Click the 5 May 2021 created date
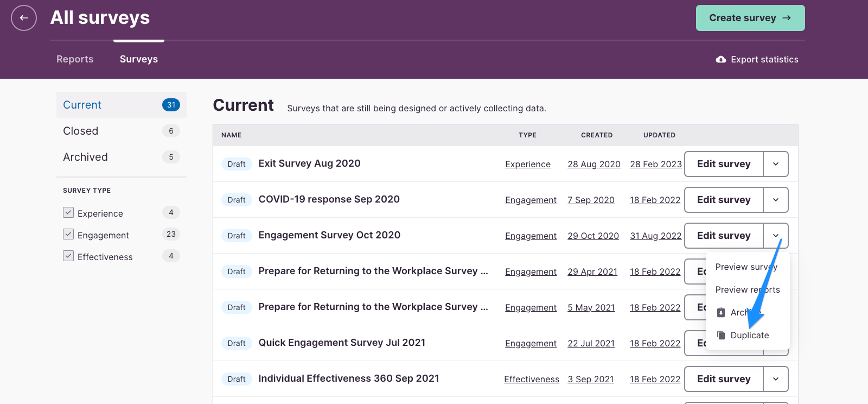Screen dimensions: 868x404 pos(591,307)
